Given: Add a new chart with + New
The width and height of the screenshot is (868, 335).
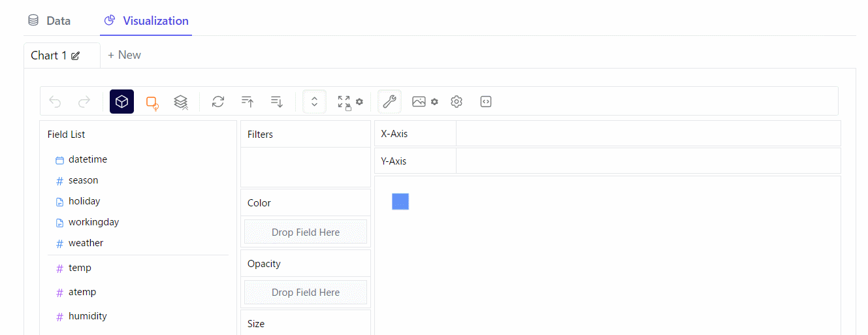Looking at the screenshot, I should pyautogui.click(x=124, y=56).
